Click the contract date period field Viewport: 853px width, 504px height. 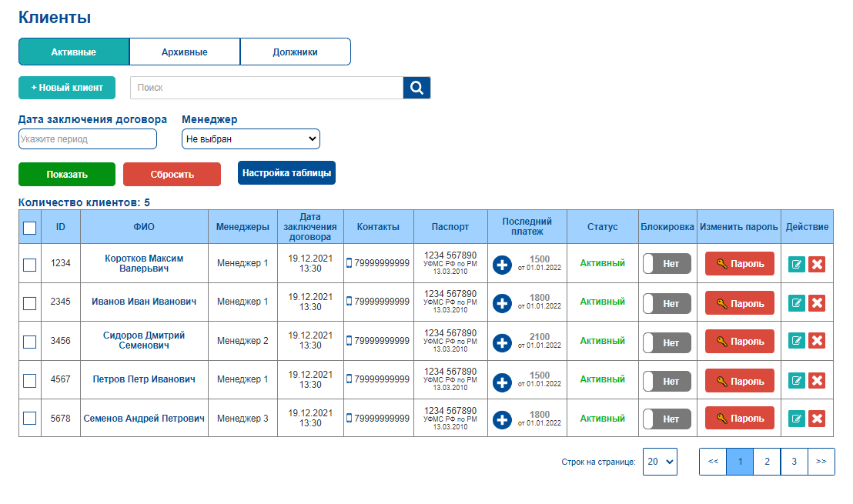[x=88, y=139]
